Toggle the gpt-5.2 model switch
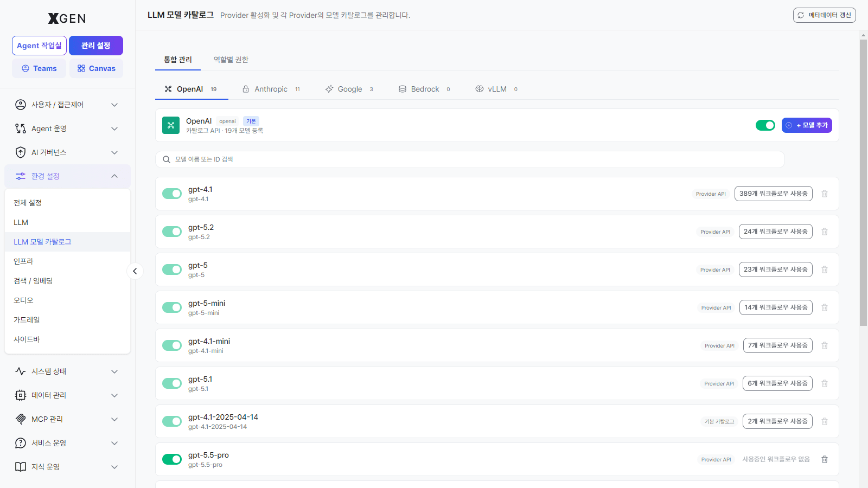Viewport: 868px width, 488px height. [x=172, y=232]
